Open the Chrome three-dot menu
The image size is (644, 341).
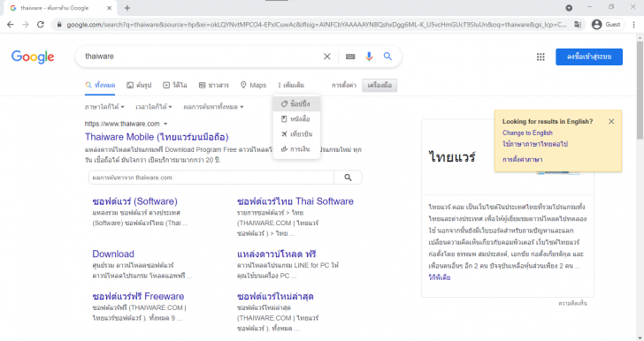(633, 25)
